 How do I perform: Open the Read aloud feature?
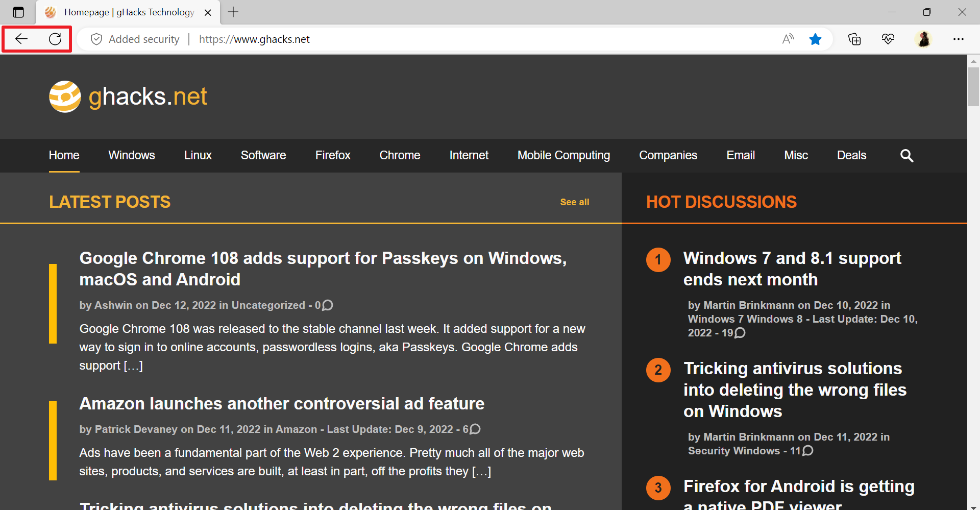[x=788, y=39]
